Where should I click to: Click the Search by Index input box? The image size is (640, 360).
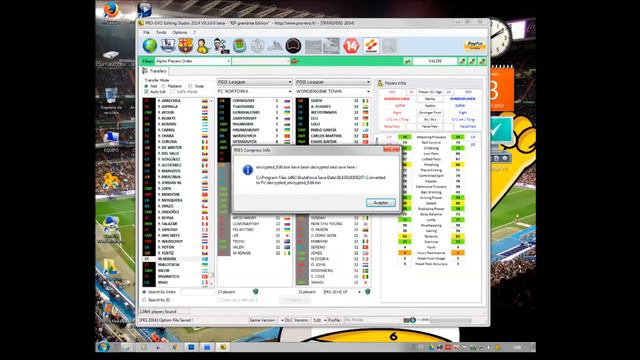[x=197, y=292]
